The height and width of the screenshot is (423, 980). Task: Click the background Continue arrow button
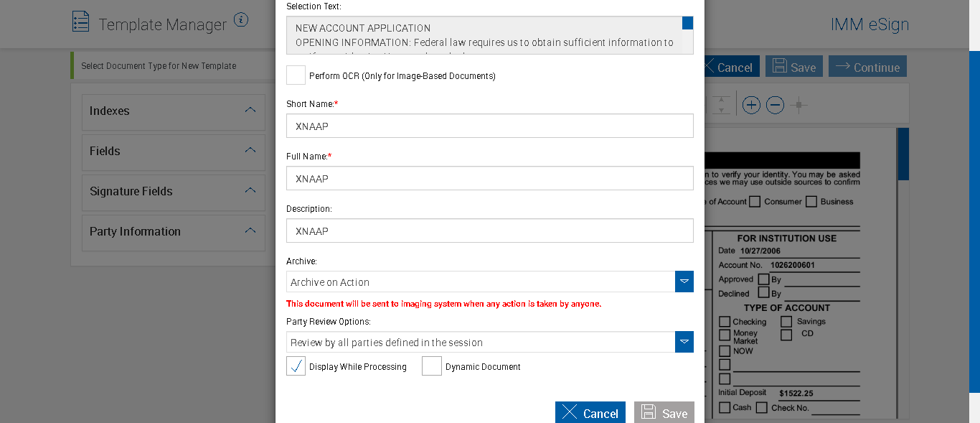pos(867,67)
